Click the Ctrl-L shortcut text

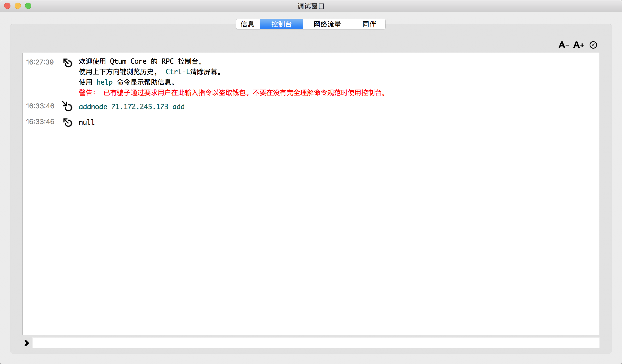click(177, 72)
